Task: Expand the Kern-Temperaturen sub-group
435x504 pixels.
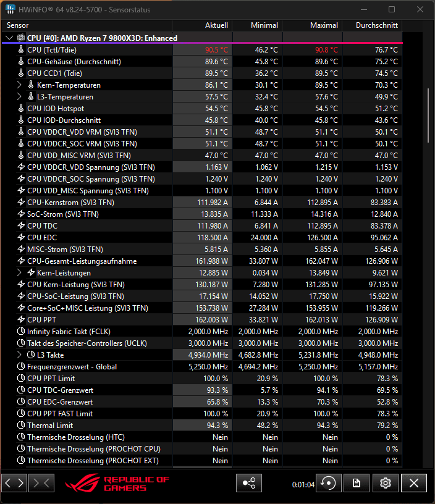Action: click(x=19, y=85)
